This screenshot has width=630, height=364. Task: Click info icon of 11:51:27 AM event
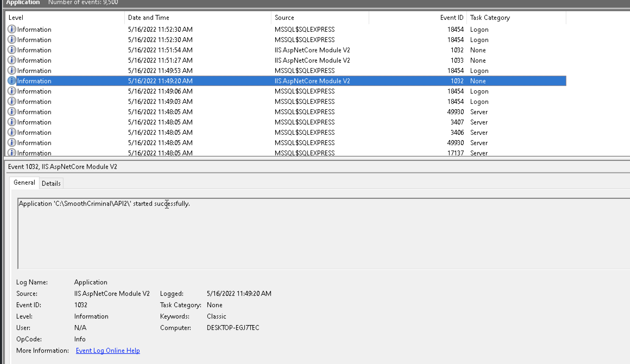[11, 60]
